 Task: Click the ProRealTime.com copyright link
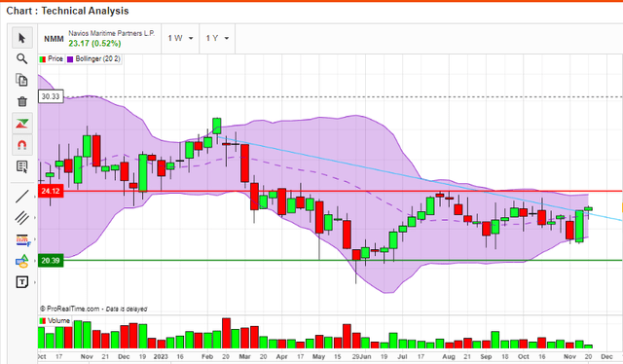coord(69,309)
